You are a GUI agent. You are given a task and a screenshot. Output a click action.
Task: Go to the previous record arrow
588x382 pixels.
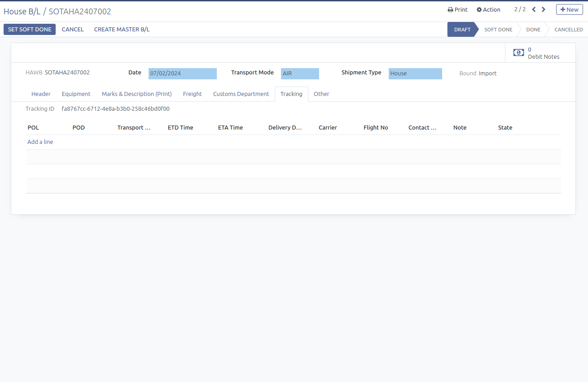click(x=534, y=9)
